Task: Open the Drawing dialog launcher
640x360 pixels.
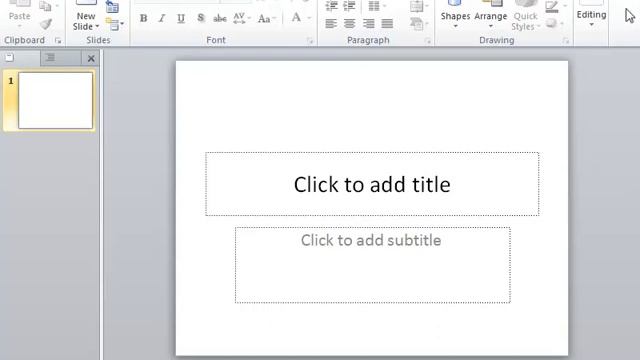Action: tap(566, 40)
